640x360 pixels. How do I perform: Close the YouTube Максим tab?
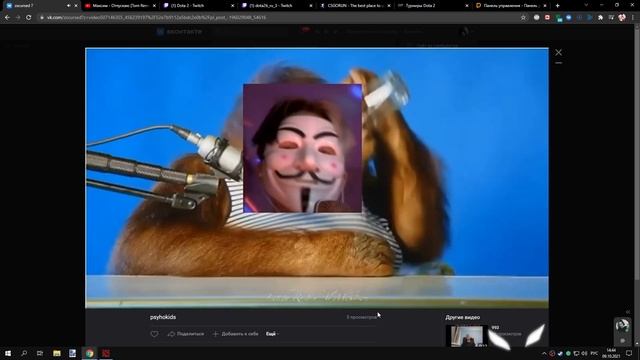(154, 6)
